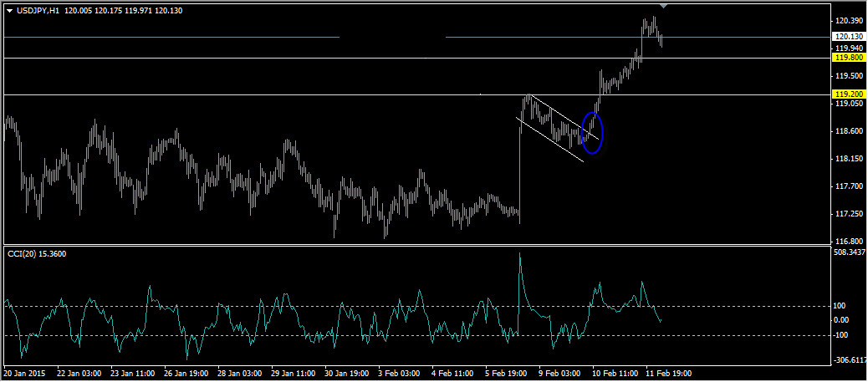Click the 119.050 price scale value
The width and height of the screenshot is (868, 382).
pos(849,104)
